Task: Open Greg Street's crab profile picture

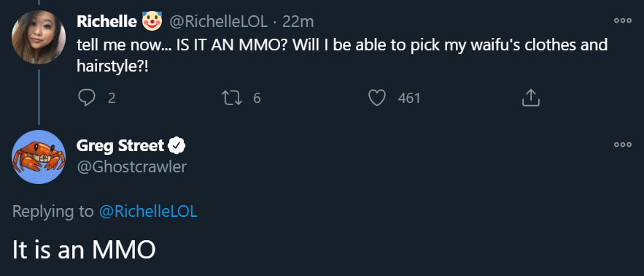Action: coord(38,157)
